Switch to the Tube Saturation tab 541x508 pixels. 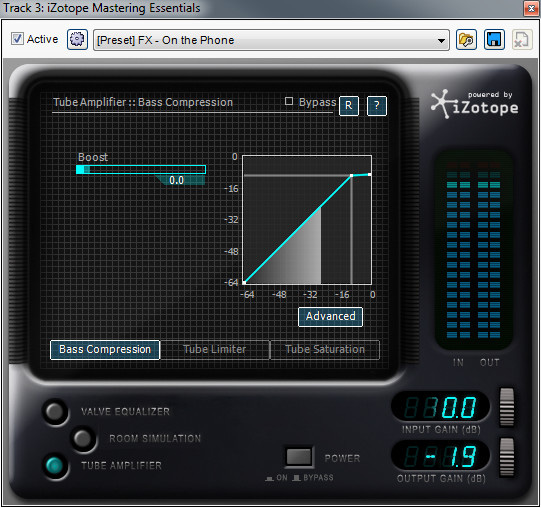click(325, 350)
